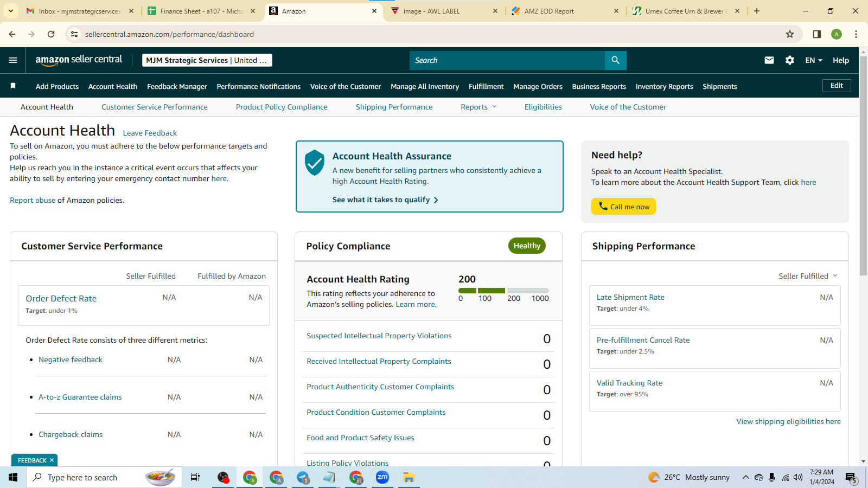868x488 pixels.
Task: Open Telegram from taskbar
Action: coord(303,477)
